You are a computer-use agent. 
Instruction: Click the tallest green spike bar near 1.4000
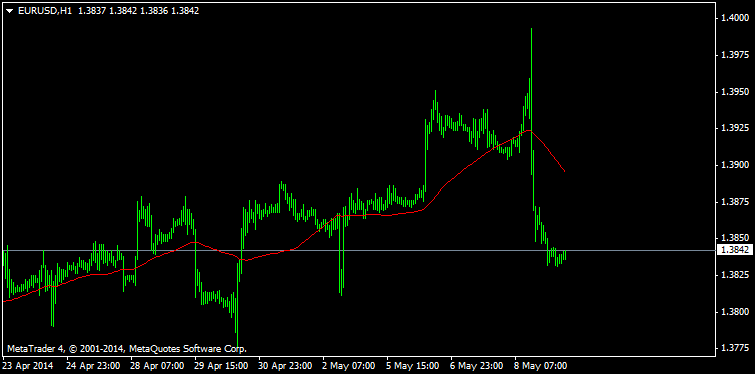point(532,101)
